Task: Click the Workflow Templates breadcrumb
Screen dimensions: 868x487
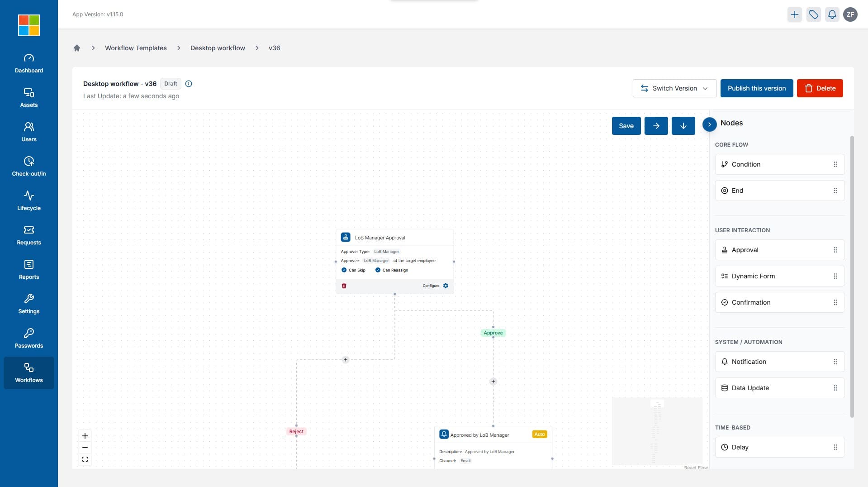Action: click(136, 48)
